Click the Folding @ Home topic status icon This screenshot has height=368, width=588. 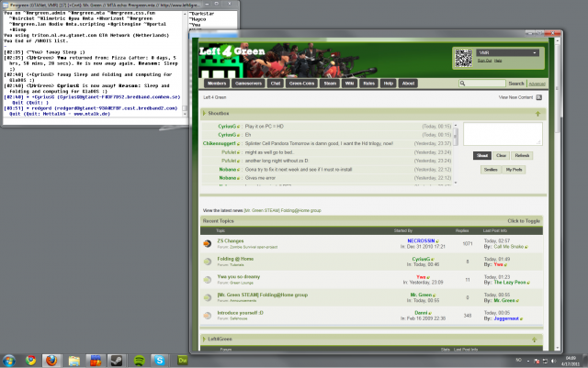[x=208, y=262]
